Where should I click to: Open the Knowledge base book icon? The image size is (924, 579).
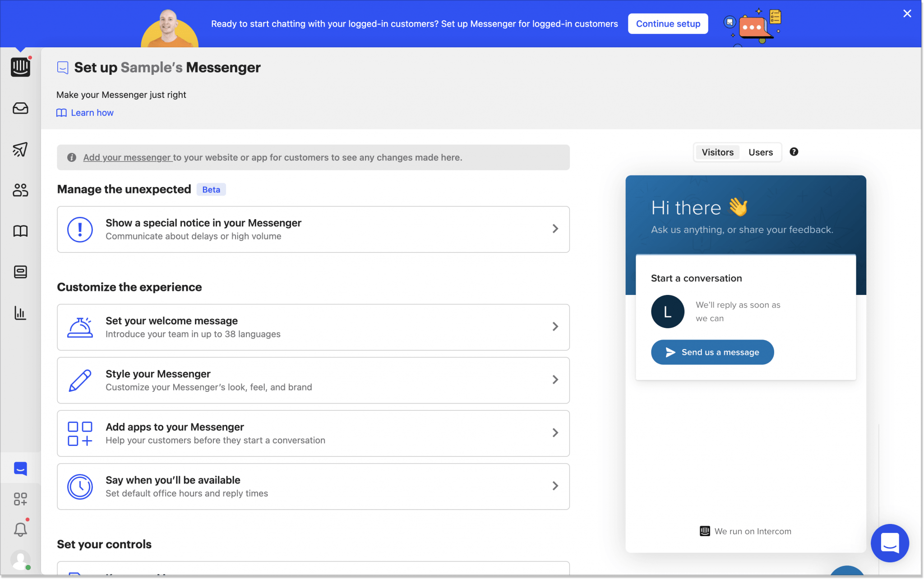(x=20, y=231)
